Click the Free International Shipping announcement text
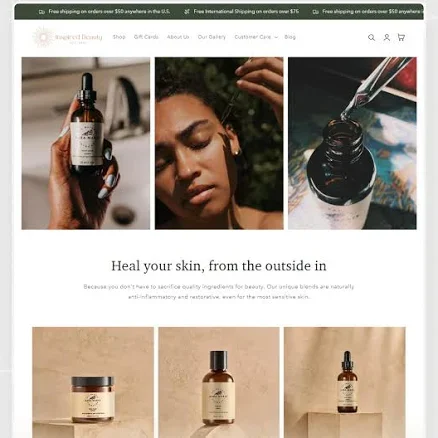Image resolution: width=438 pixels, height=438 pixels. point(246,12)
